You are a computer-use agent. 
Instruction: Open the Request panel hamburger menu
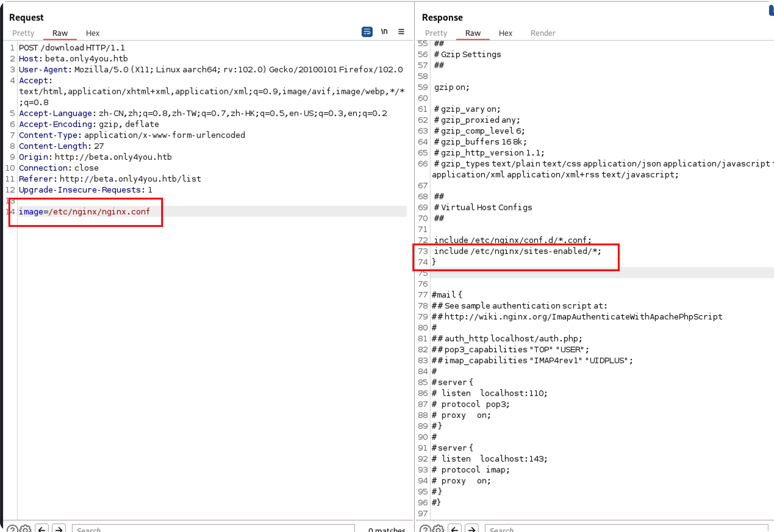[401, 32]
